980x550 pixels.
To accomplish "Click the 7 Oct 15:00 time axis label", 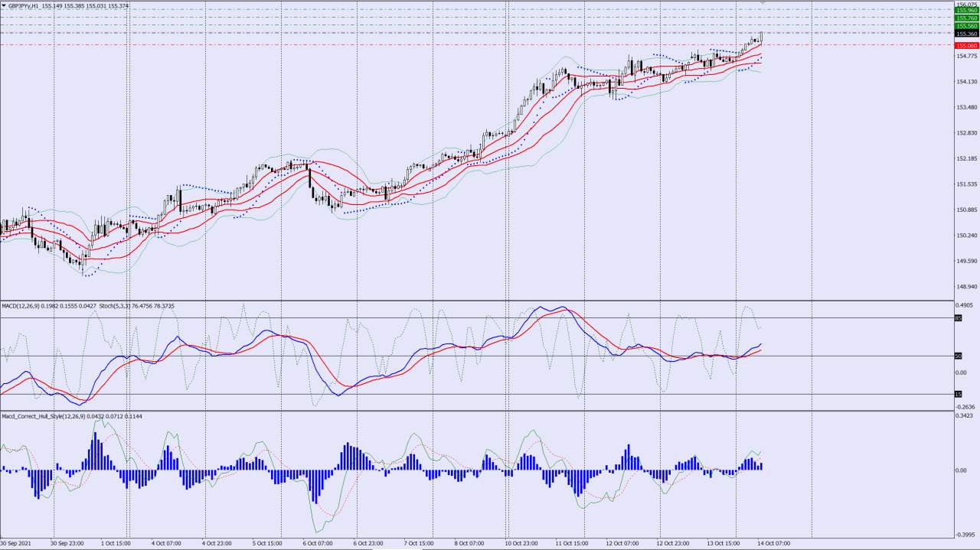I will [x=419, y=543].
